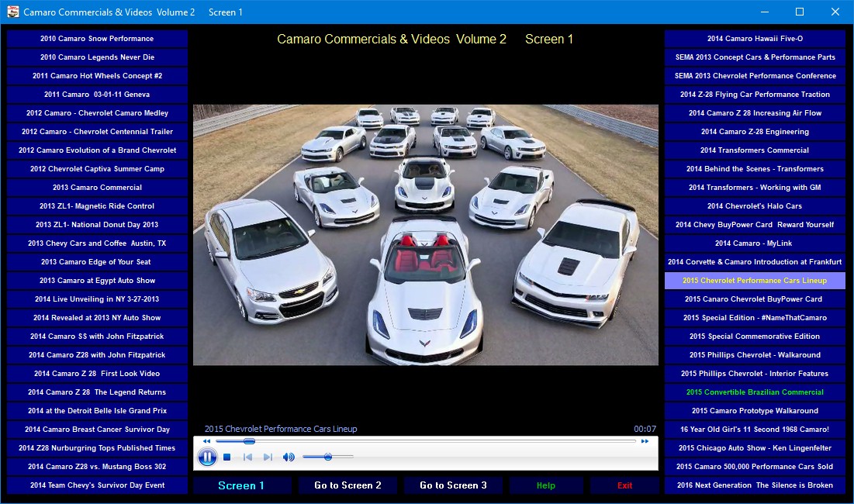Mute the player volume

pyautogui.click(x=289, y=457)
